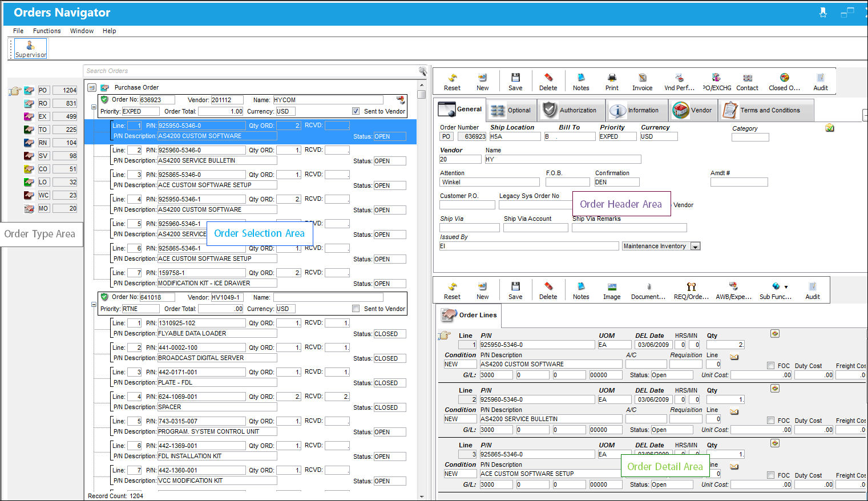Click the Document... icon in lines toolbar

[648, 290]
